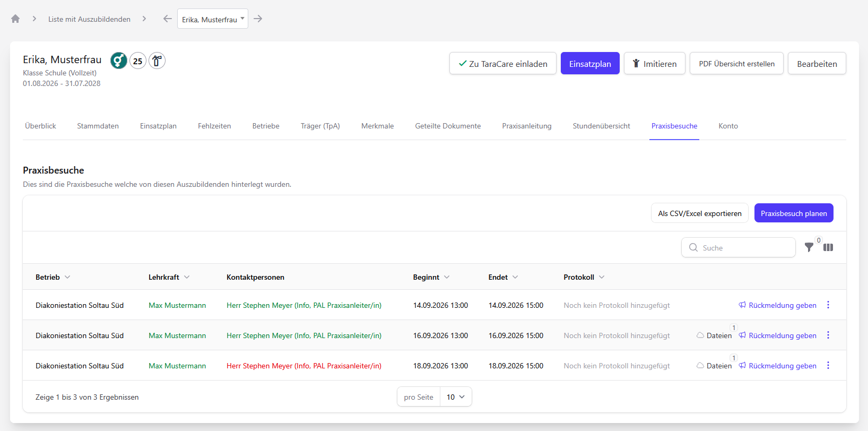Open the Träger (TpA) tab

coord(320,126)
